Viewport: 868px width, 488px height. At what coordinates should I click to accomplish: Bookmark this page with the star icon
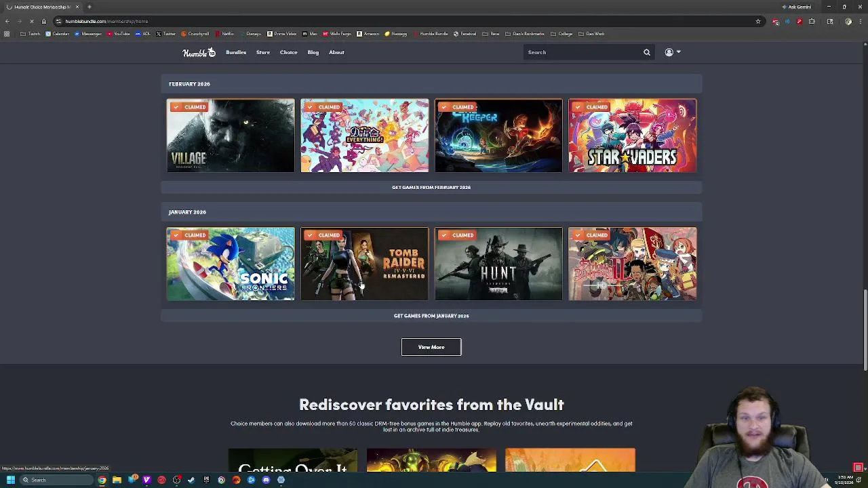pos(758,21)
